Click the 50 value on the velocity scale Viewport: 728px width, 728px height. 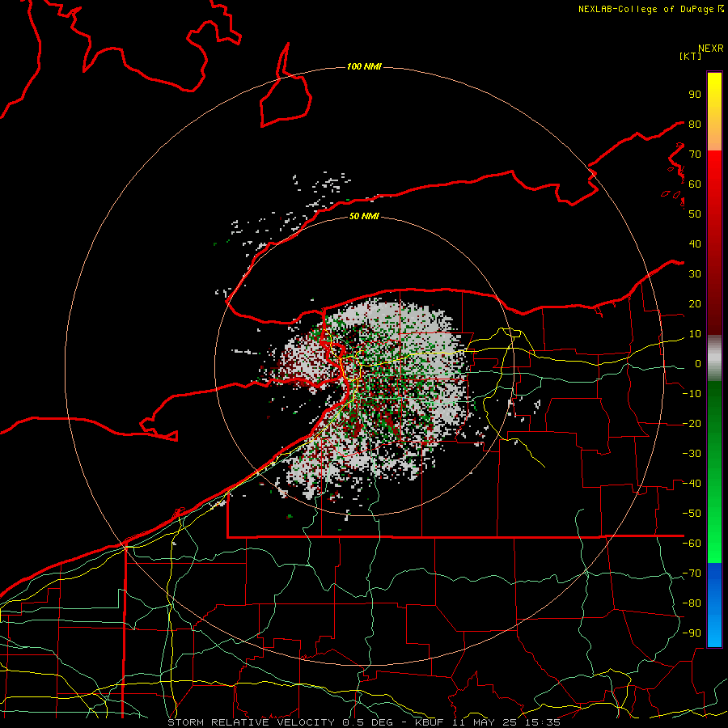pyautogui.click(x=695, y=214)
